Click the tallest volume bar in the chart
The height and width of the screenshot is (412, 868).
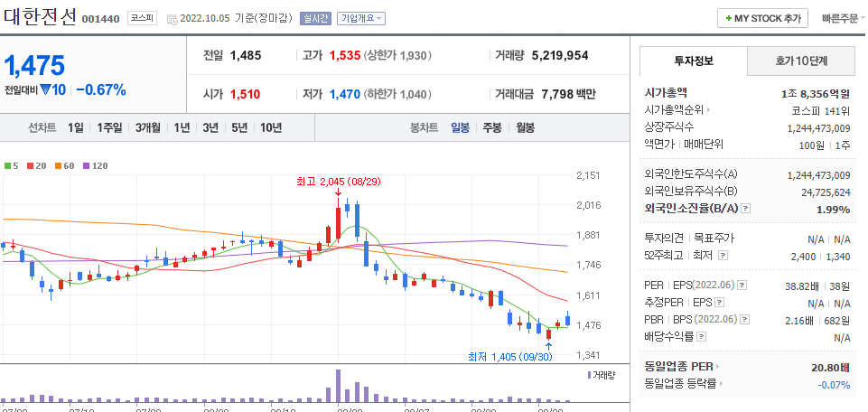338,386
